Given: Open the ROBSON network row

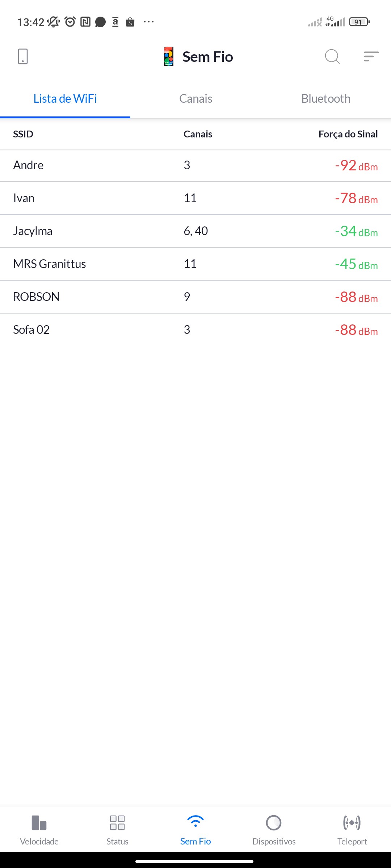Looking at the screenshot, I should pyautogui.click(x=195, y=297).
